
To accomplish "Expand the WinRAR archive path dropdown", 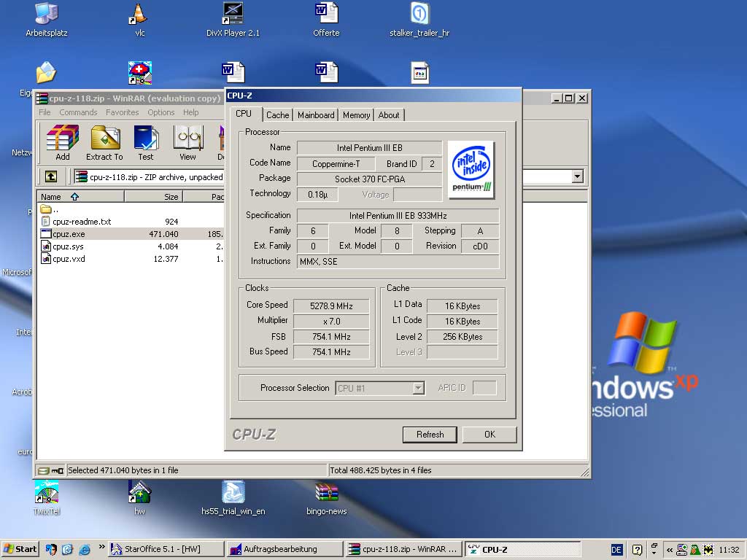I will coord(578,176).
